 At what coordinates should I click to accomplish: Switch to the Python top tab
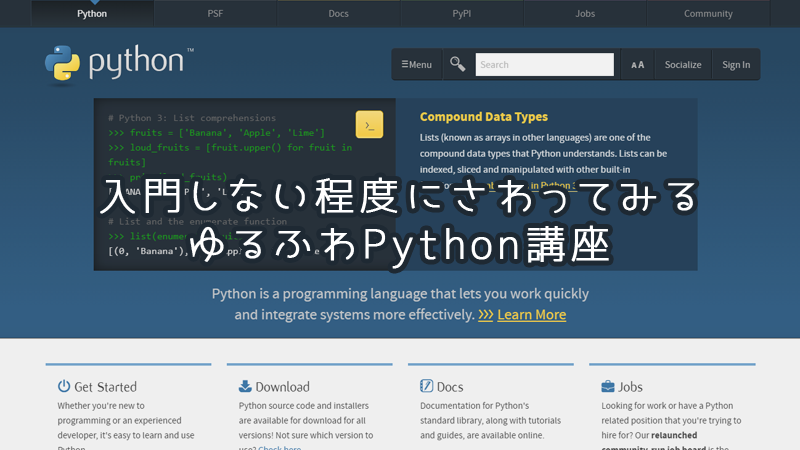pyautogui.click(x=92, y=14)
